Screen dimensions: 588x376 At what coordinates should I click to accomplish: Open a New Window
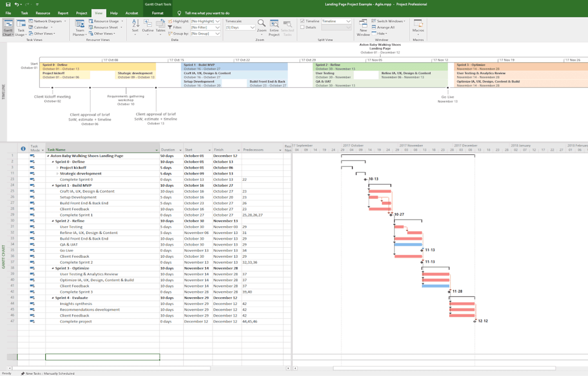pyautogui.click(x=363, y=27)
